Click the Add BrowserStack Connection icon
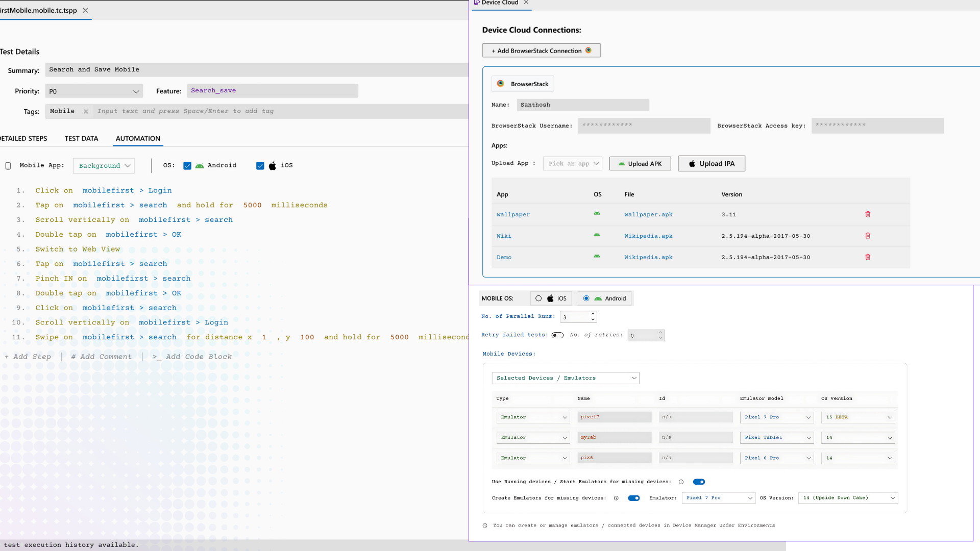 coord(589,51)
